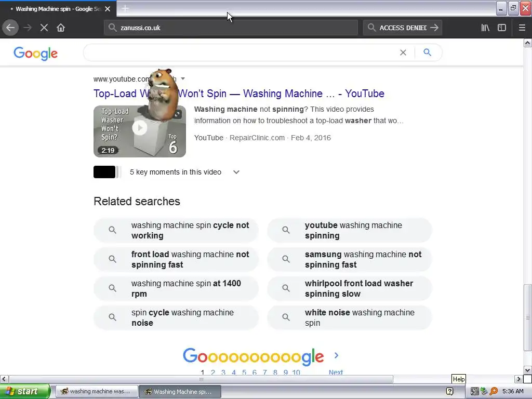The width and height of the screenshot is (532, 399).
Task: Open a new browser tab
Action: [125, 8]
